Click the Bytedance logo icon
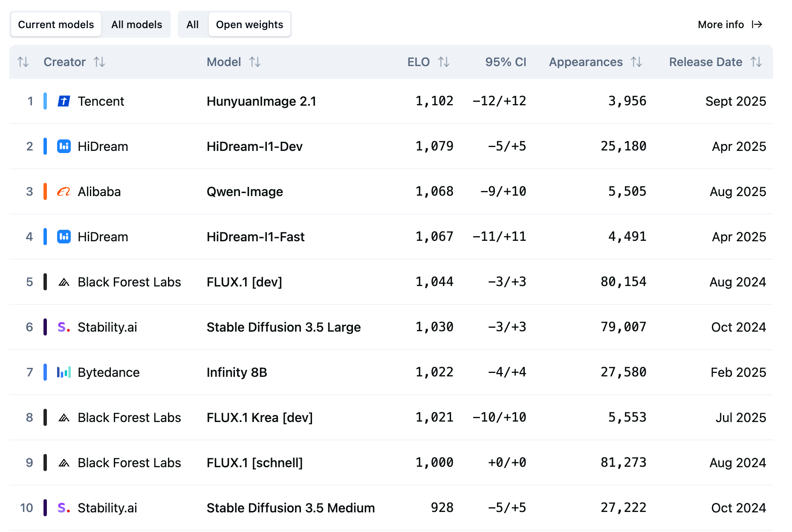Image resolution: width=792 pixels, height=532 pixels. click(64, 373)
